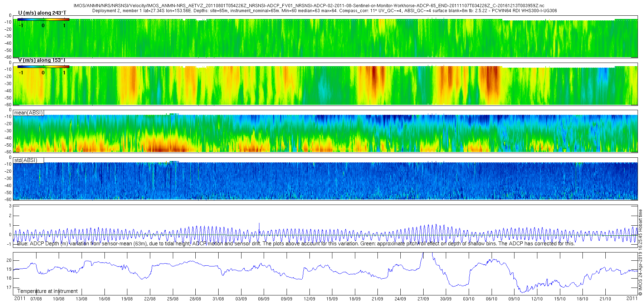This screenshot has width=644, height=304.
Task: Click the 24/09 date tick label
Action: pos(400,299)
